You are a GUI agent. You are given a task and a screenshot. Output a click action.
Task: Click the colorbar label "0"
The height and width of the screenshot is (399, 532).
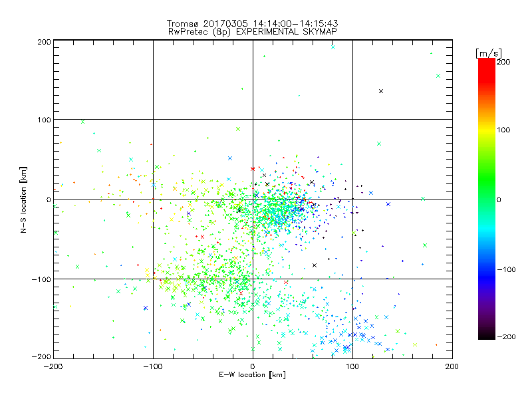coord(499,199)
